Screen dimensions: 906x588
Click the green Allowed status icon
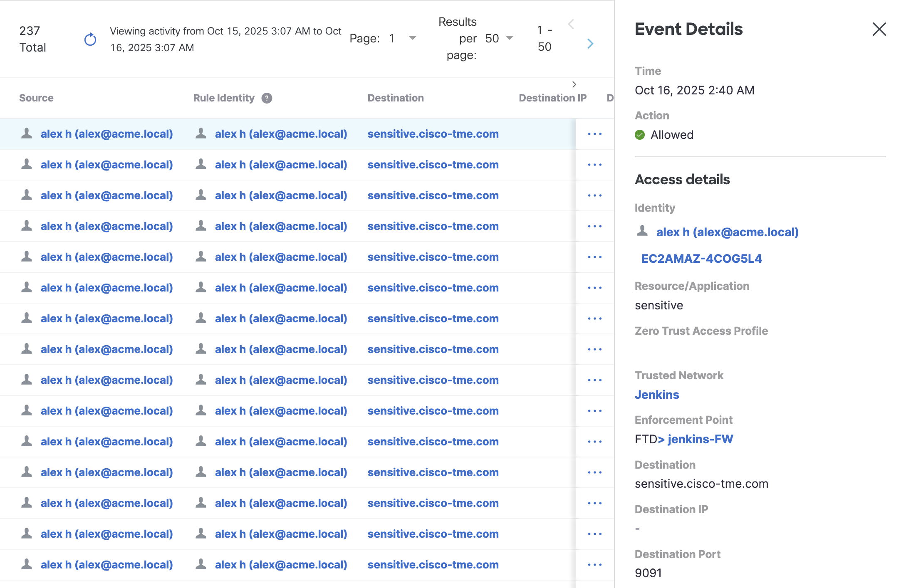point(640,135)
